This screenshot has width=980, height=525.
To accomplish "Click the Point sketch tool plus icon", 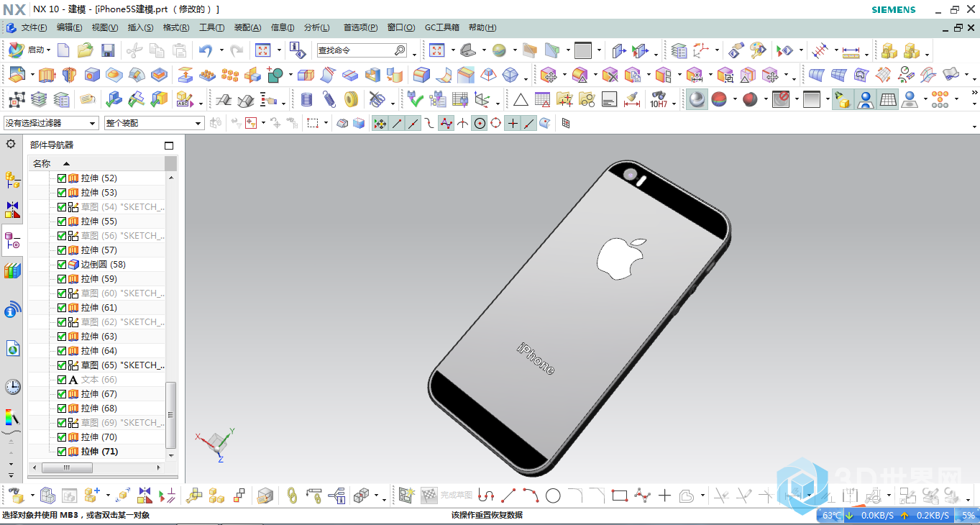I will point(664,495).
